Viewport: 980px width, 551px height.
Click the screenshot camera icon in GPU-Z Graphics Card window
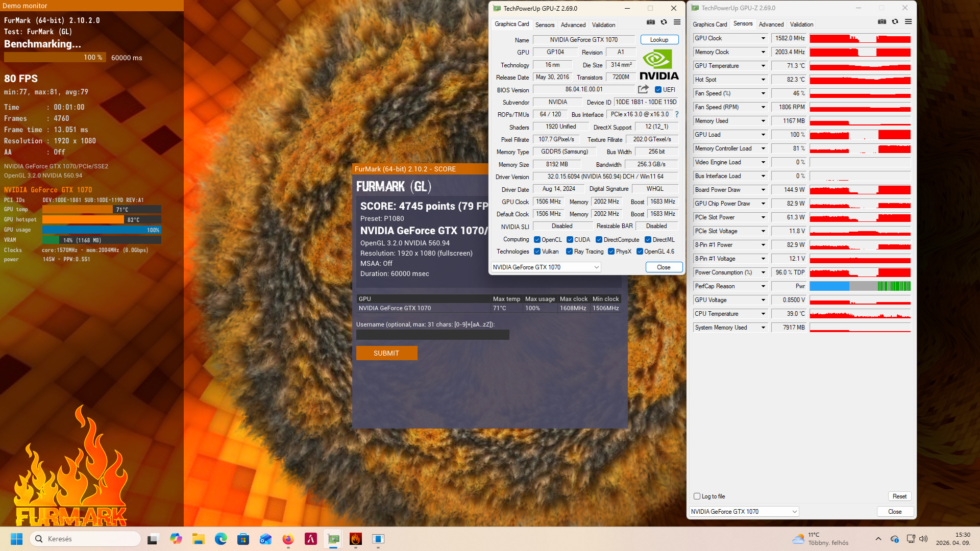point(650,22)
